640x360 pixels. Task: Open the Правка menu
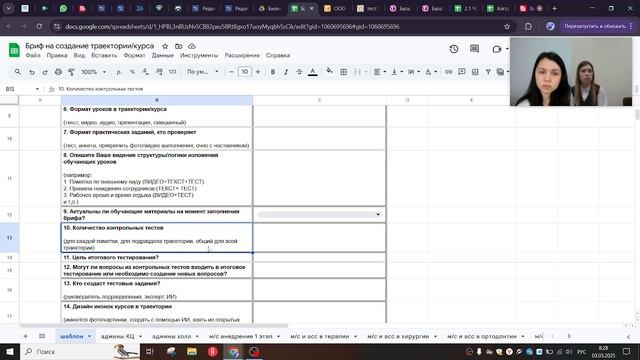point(57,55)
